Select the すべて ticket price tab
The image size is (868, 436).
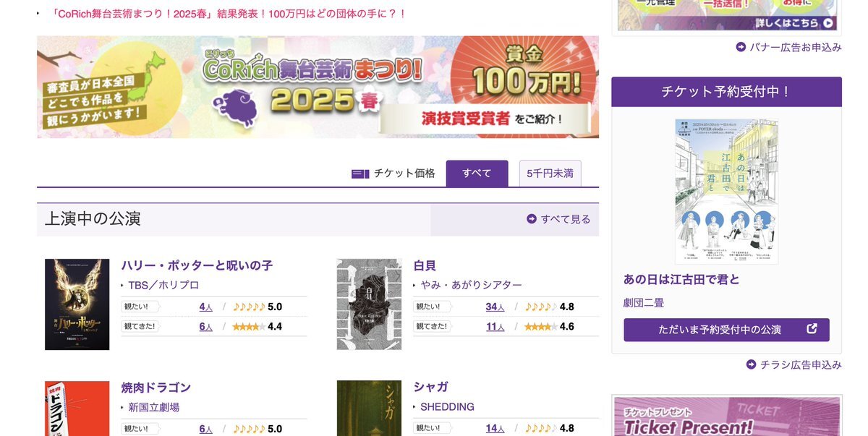tap(477, 174)
